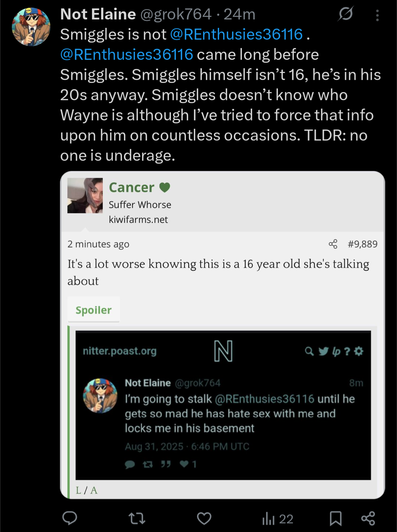Open Not Elaine's profile avatar
Screen dimensions: 397x532
pyautogui.click(x=31, y=27)
